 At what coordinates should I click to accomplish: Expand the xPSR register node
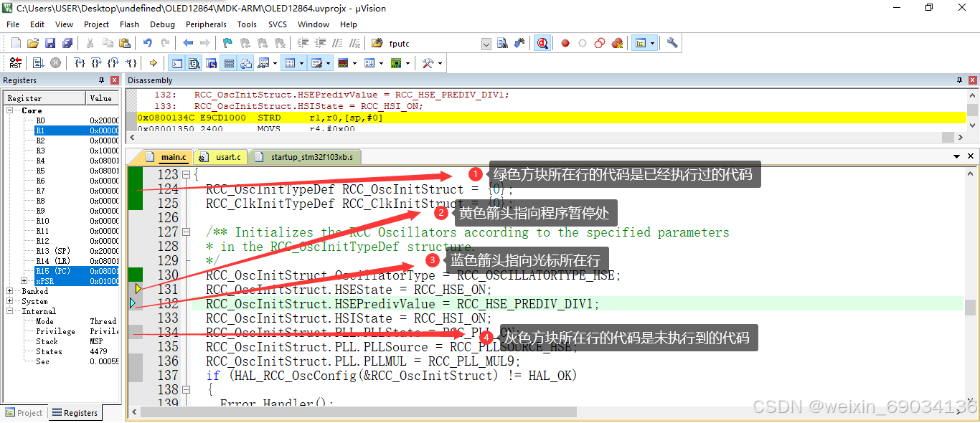24,281
